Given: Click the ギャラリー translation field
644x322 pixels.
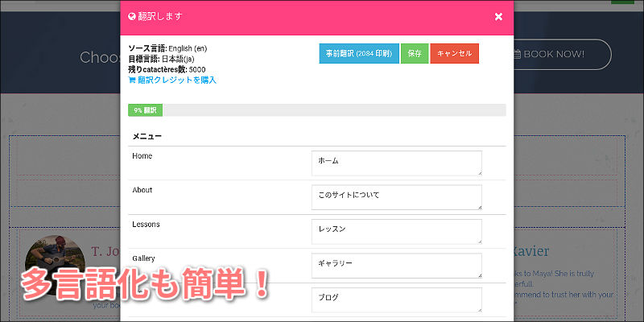Looking at the screenshot, I should click(396, 266).
